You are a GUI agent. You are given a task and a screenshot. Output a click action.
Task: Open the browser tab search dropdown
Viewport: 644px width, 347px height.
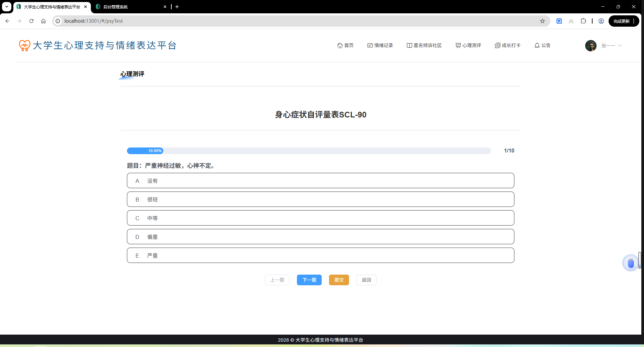point(7,7)
